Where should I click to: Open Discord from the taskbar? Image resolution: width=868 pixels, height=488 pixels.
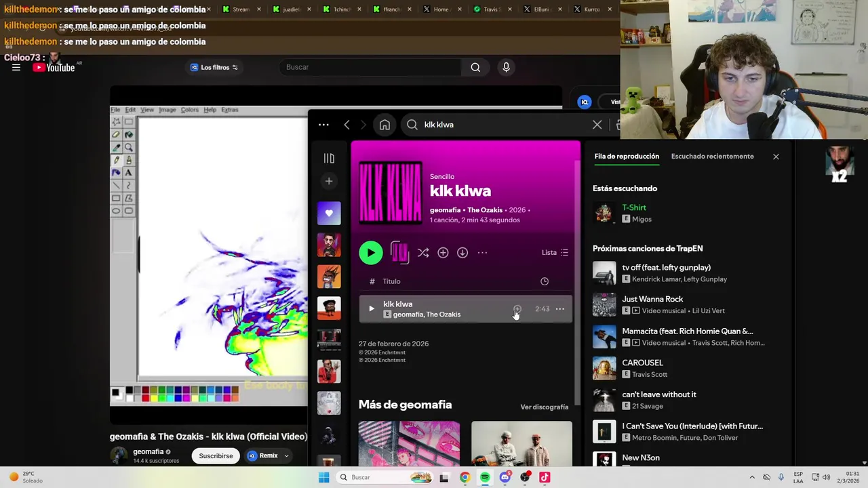point(505,477)
